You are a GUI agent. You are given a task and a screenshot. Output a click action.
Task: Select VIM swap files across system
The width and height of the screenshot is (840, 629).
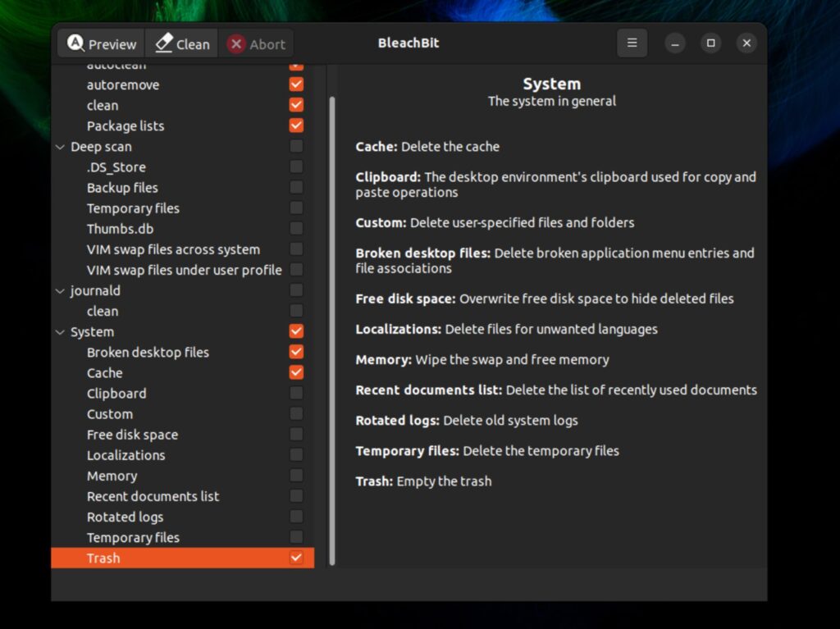[x=173, y=248]
